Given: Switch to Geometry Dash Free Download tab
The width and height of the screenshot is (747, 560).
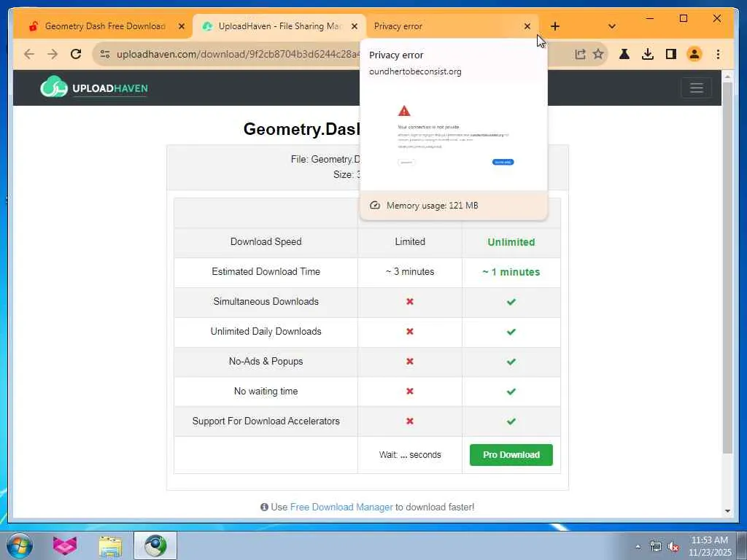Looking at the screenshot, I should click(x=105, y=26).
